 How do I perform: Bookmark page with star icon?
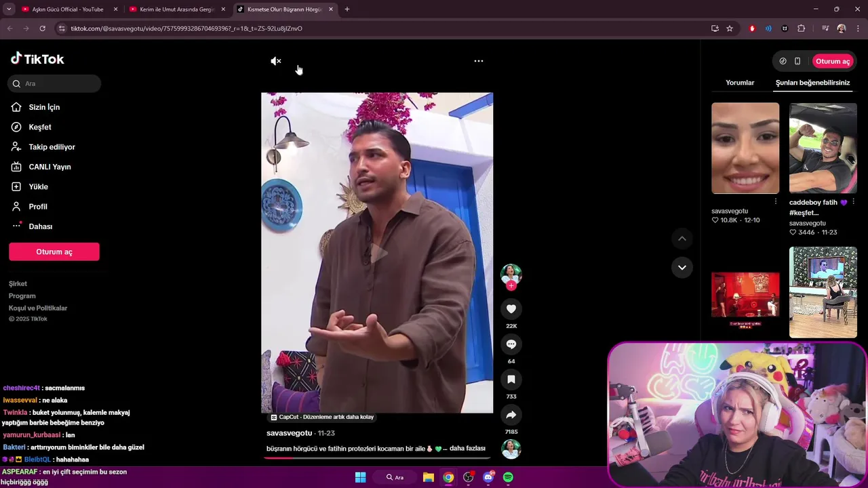click(730, 28)
